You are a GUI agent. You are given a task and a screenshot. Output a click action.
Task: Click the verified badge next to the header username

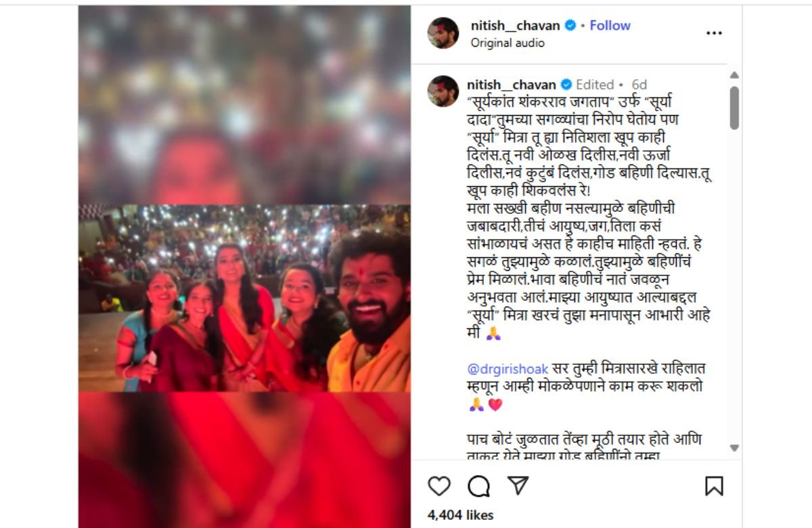(x=570, y=25)
